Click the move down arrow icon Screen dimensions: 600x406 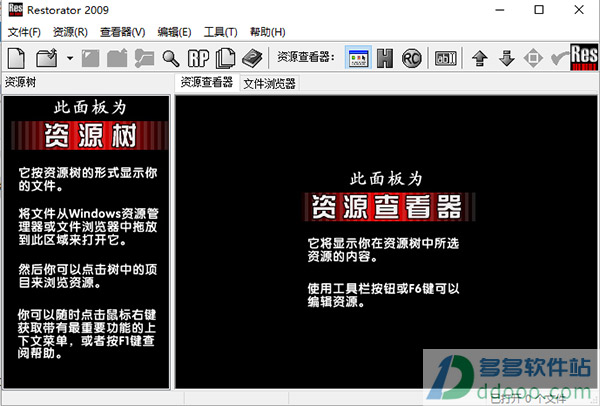click(507, 57)
